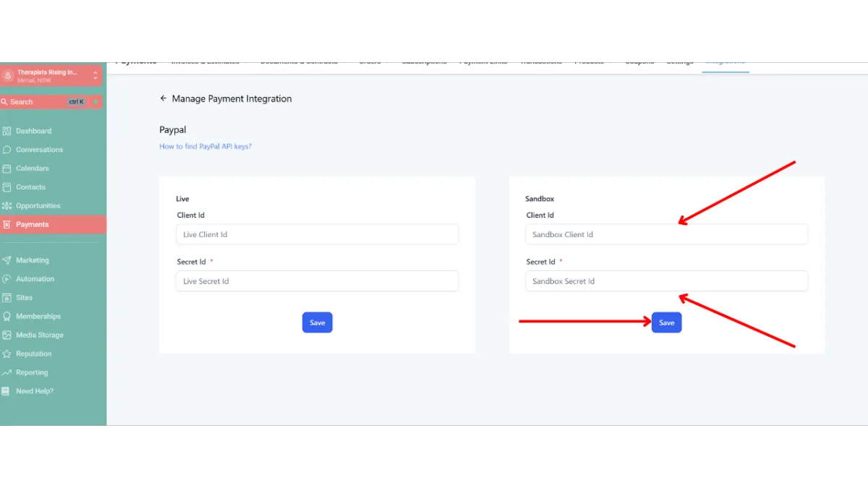Go to Sites using its sidebar icon
The image size is (868, 488).
[7, 298]
